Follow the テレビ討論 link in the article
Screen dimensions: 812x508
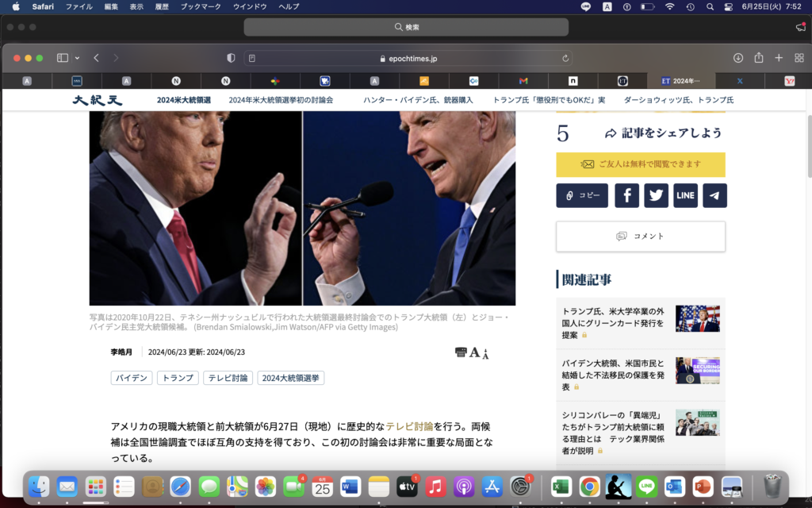[x=409, y=426]
